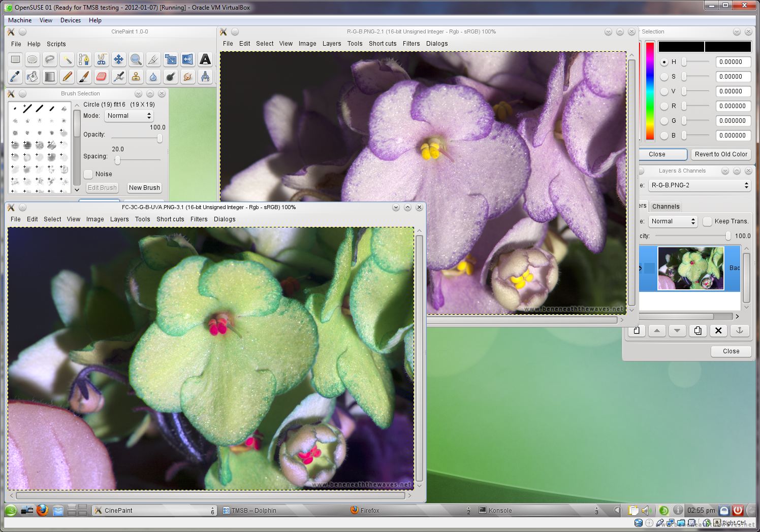Select the Clone stamp tool
760x532 pixels.
point(136,77)
